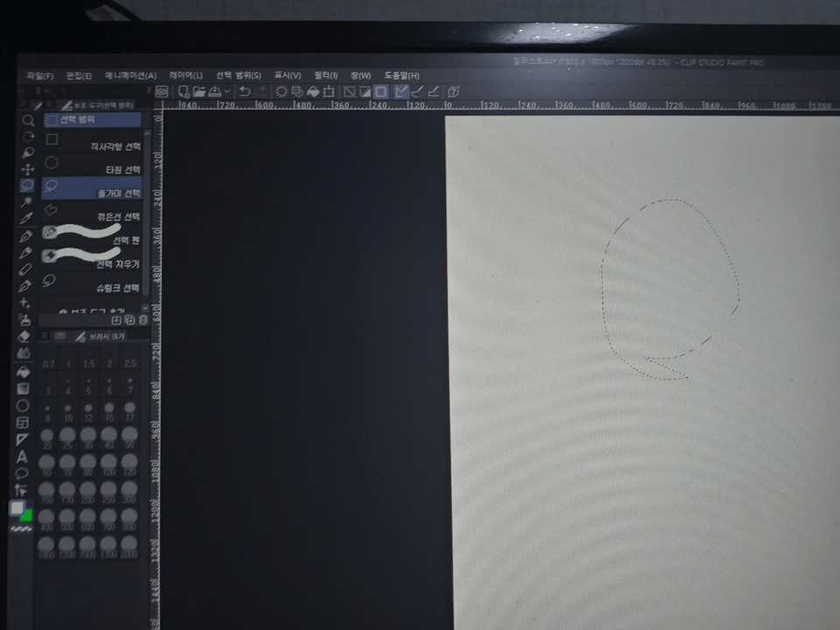
Task: Toggle the Show selection border button
Action: tap(381, 92)
